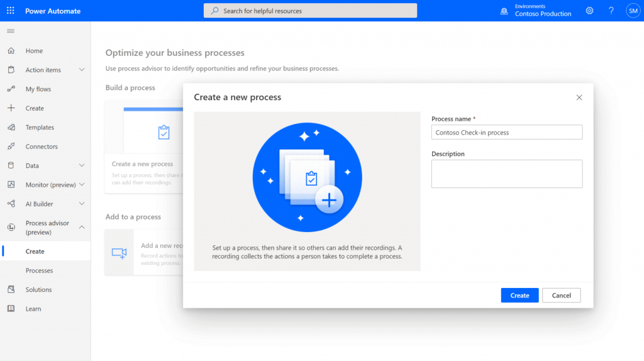Open Settings gear icon
This screenshot has width=644, height=361.
tap(589, 11)
